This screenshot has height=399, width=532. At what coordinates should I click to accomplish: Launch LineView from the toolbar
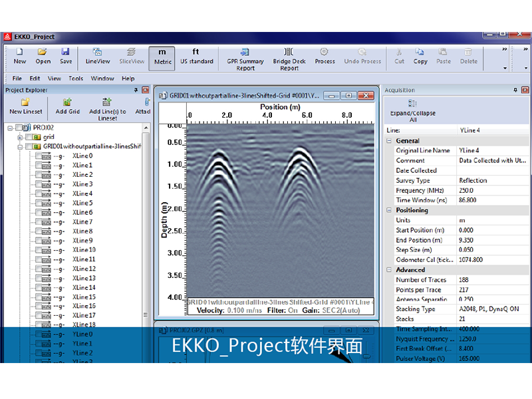[x=98, y=57]
